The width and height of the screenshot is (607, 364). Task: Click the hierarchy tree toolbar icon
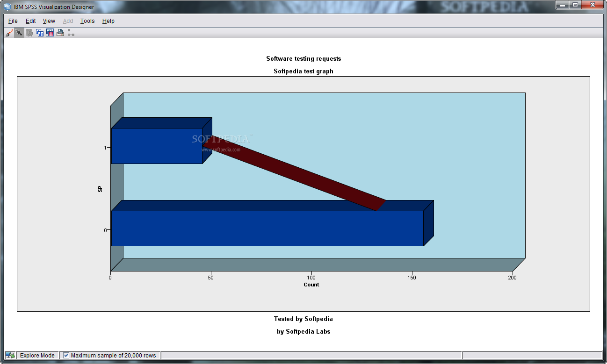(x=71, y=33)
